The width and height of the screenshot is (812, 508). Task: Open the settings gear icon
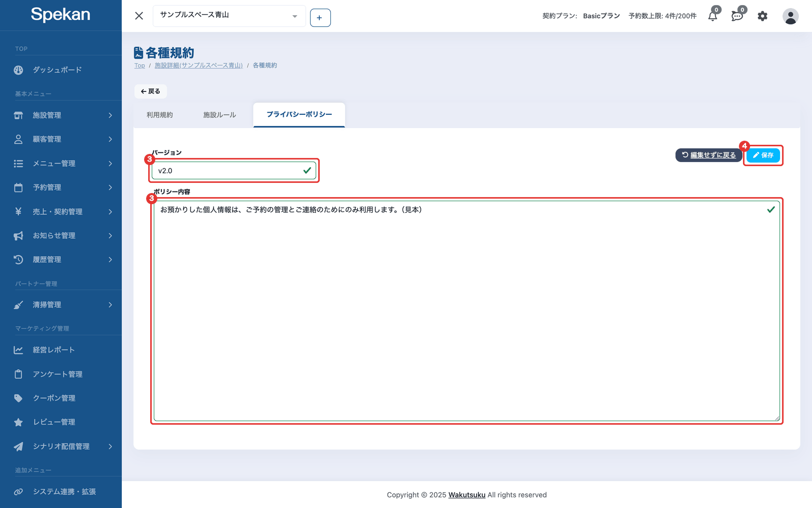[x=762, y=16]
